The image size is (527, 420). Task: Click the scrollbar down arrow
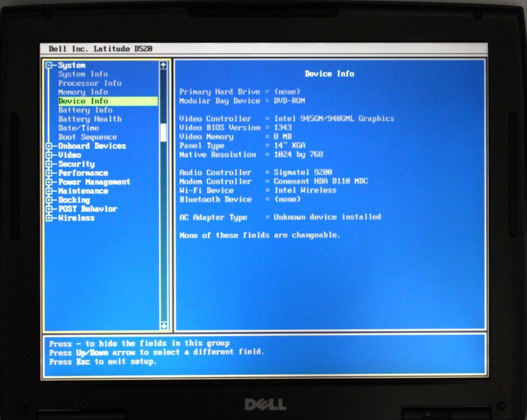point(164,325)
